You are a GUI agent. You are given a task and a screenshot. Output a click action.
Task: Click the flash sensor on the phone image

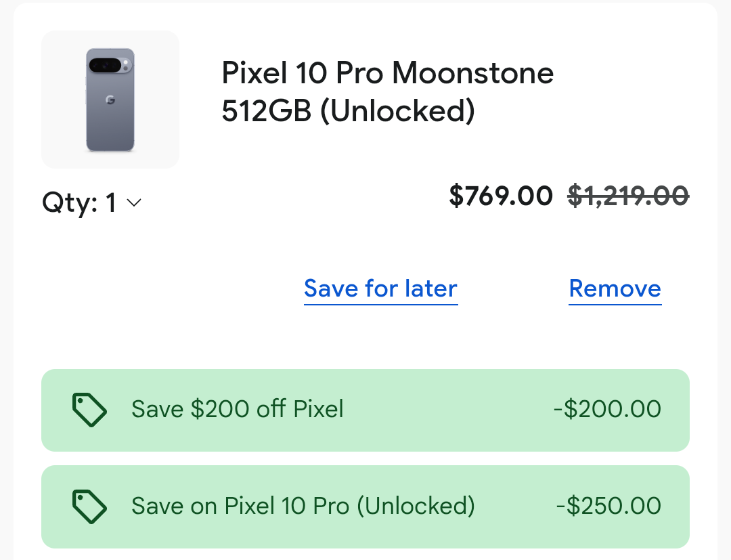125,63
